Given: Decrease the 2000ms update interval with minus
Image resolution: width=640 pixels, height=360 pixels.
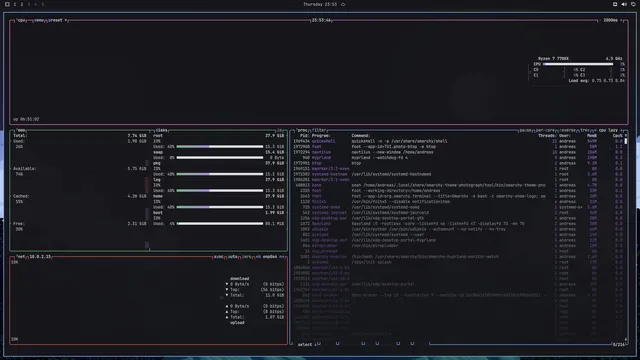Looking at the screenshot, I should [x=600, y=20].
